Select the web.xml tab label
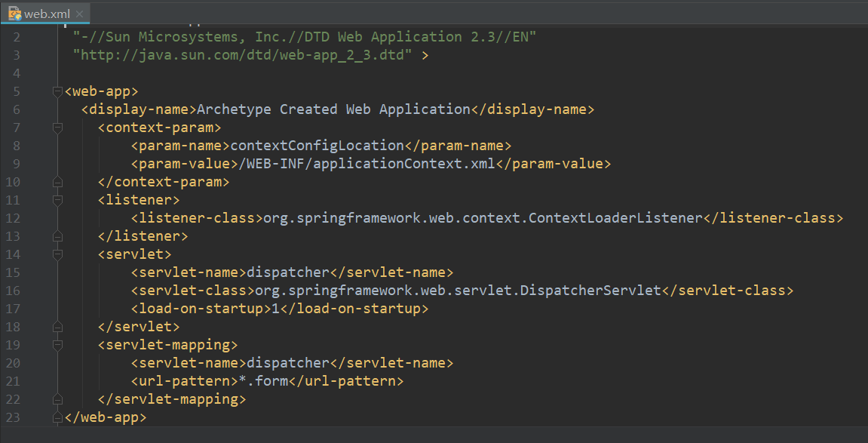The image size is (868, 443). [x=48, y=14]
